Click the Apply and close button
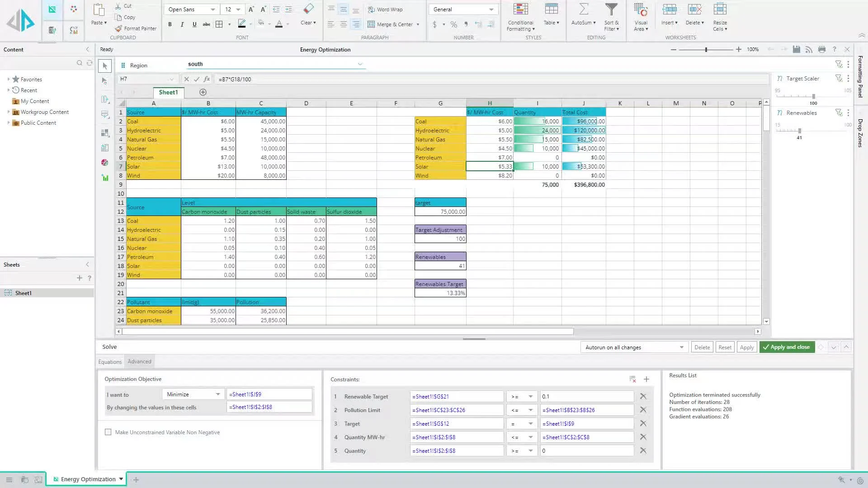Screen dimensions: 868x488 (787, 347)
